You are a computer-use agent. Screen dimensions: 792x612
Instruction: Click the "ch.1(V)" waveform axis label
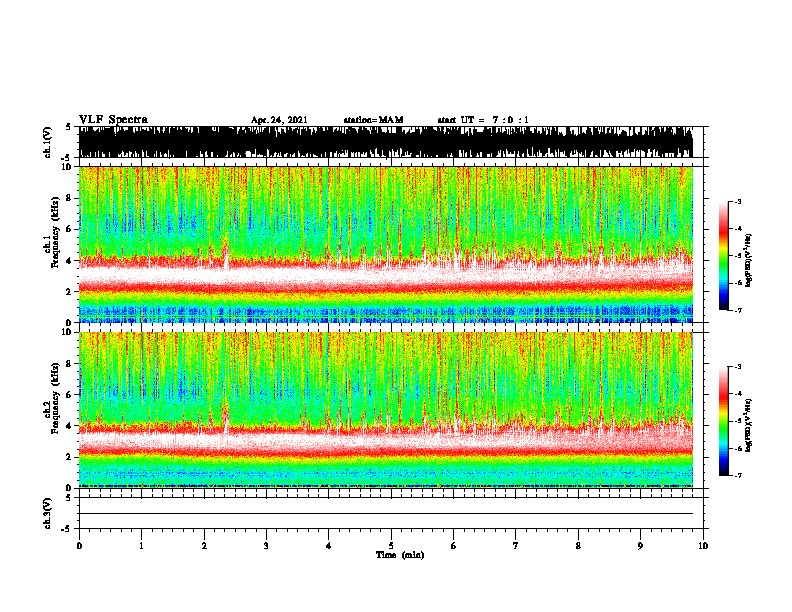click(x=48, y=142)
